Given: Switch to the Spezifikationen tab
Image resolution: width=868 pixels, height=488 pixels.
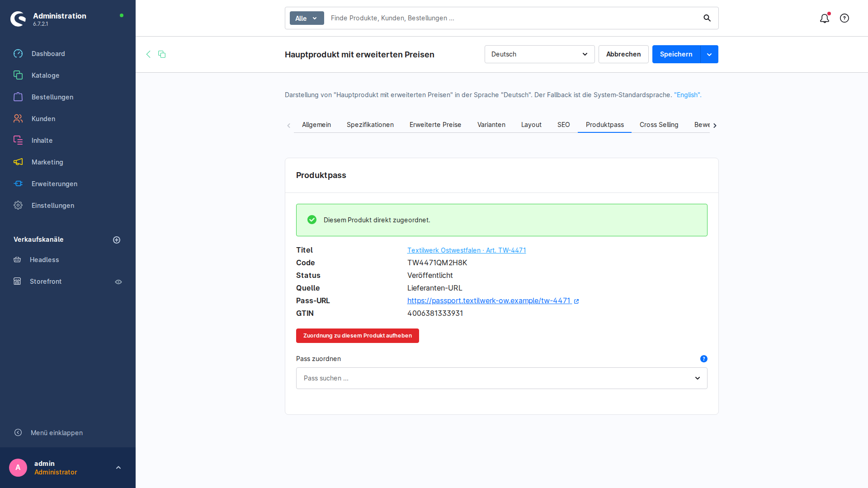Looking at the screenshot, I should (x=370, y=125).
